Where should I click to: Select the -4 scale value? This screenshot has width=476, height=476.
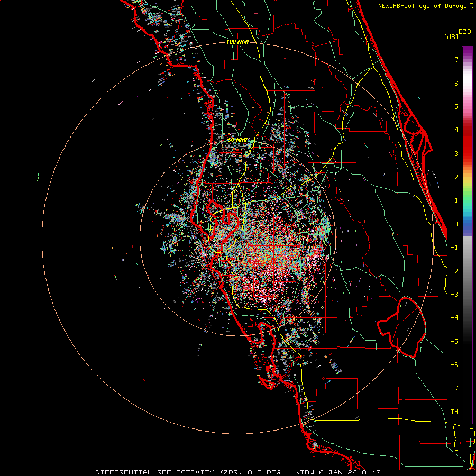454,318
